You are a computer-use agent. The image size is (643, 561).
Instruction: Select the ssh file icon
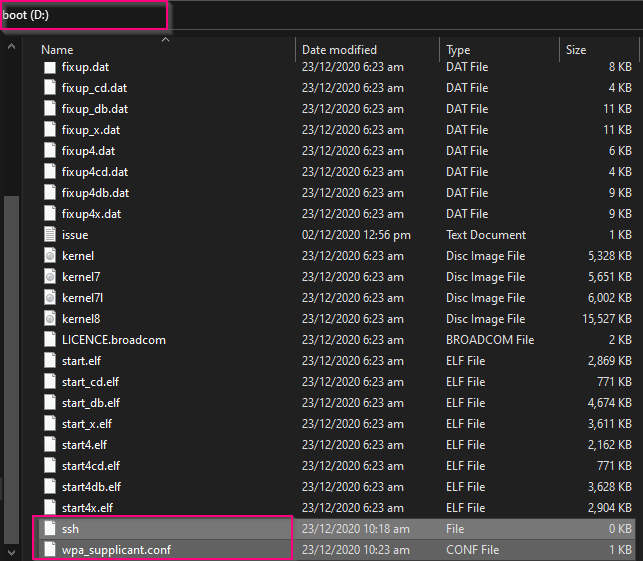50,528
